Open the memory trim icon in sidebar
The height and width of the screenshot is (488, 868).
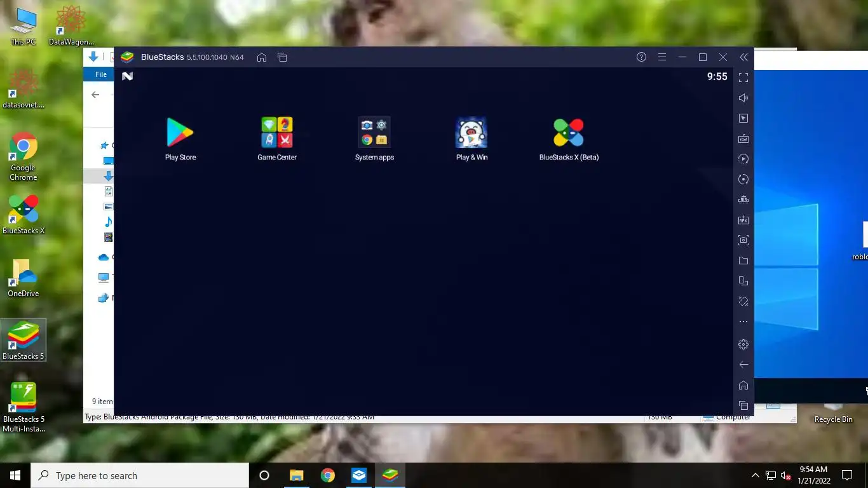[x=743, y=200]
